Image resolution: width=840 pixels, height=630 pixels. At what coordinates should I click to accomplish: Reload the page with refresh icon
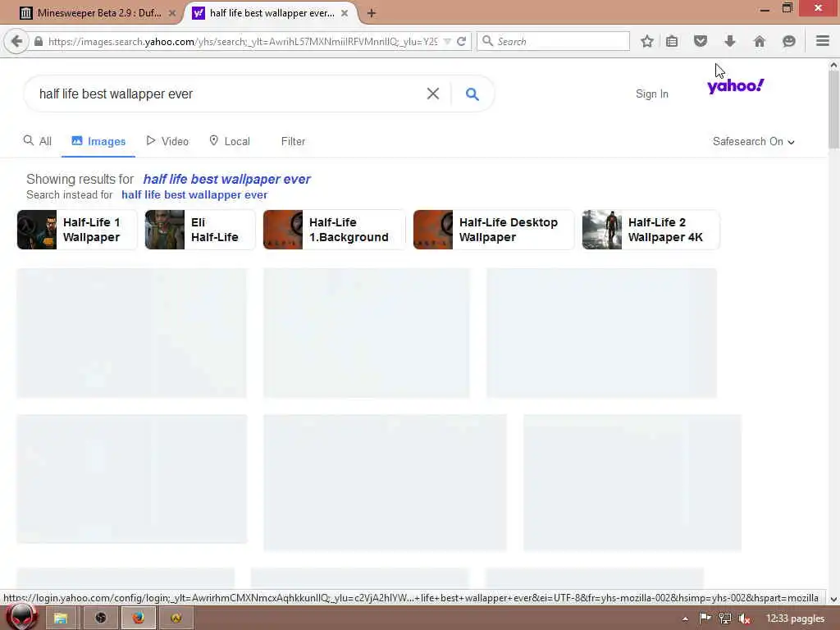point(461,41)
